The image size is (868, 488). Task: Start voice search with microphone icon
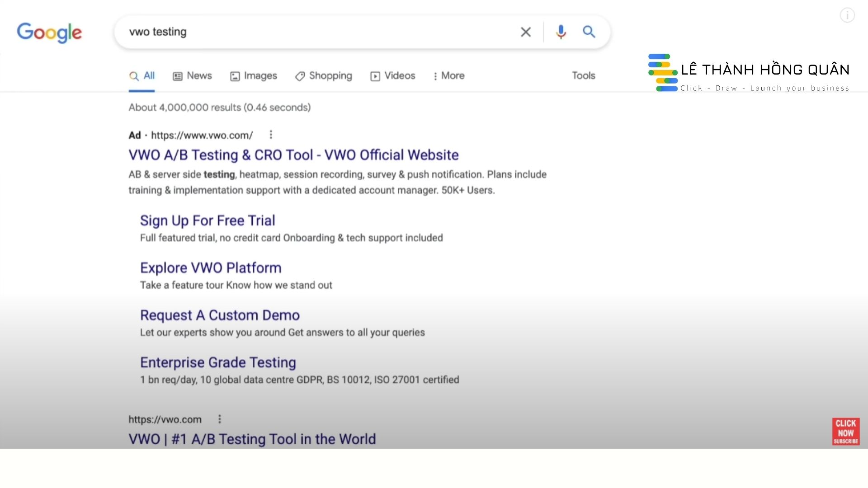(x=561, y=32)
